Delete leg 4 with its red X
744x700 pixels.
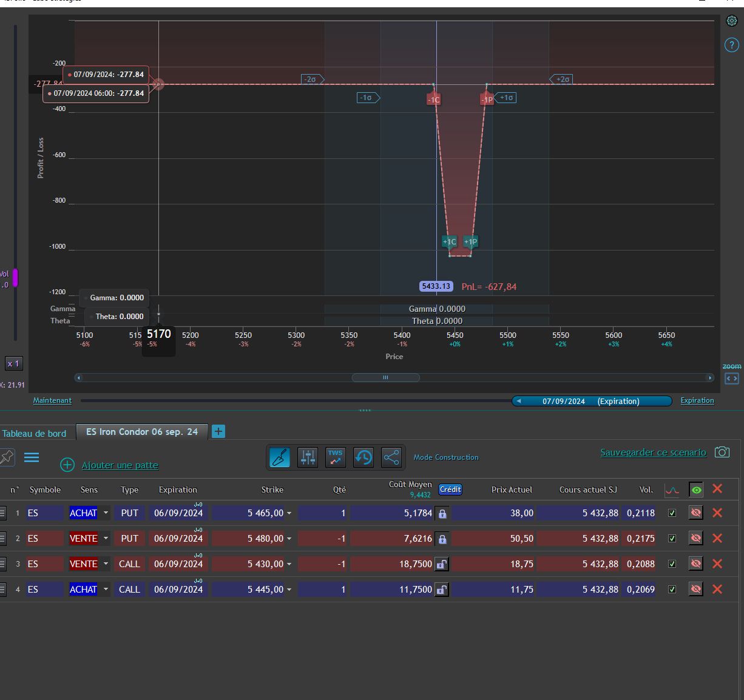click(x=717, y=589)
